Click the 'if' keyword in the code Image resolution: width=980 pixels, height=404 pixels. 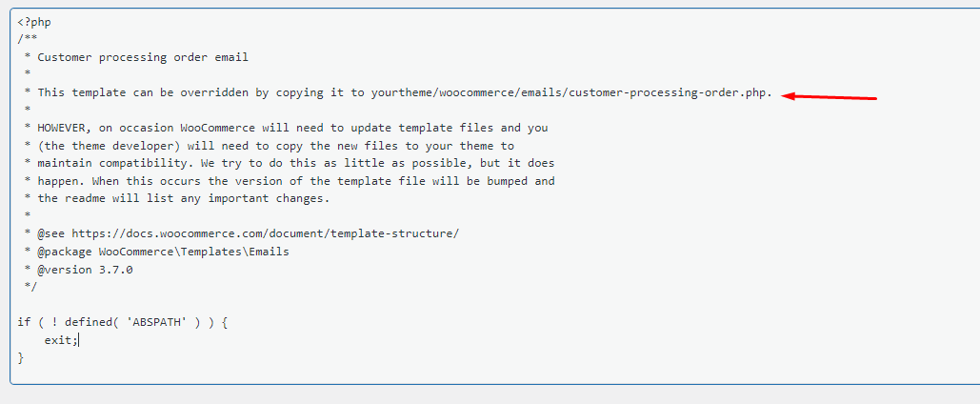[24, 322]
